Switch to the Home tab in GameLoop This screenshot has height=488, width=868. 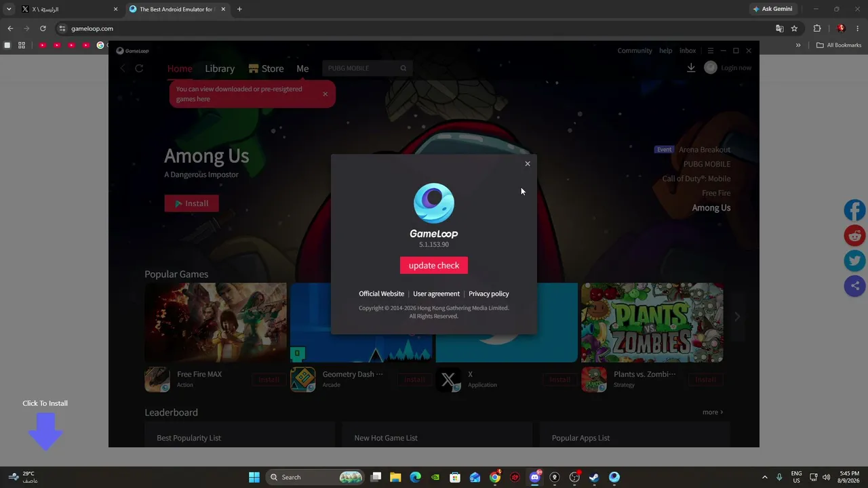pyautogui.click(x=180, y=68)
